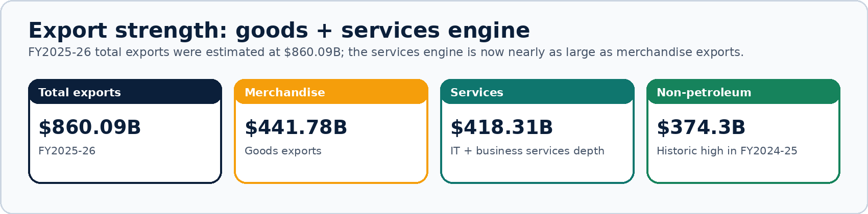Viewport: 868px width, 214px height.
Task: Select the $418.31B services value
Action: (501, 127)
